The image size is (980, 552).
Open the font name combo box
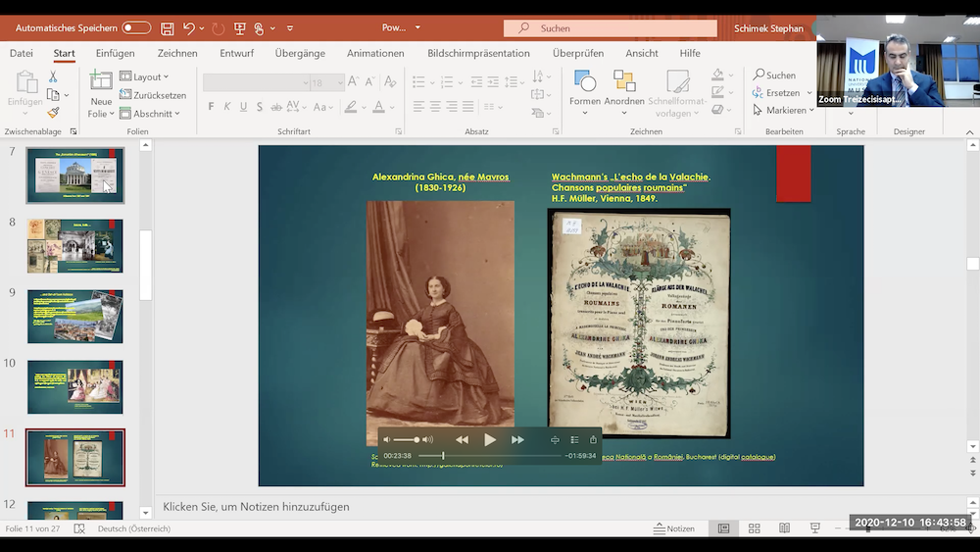(256, 82)
